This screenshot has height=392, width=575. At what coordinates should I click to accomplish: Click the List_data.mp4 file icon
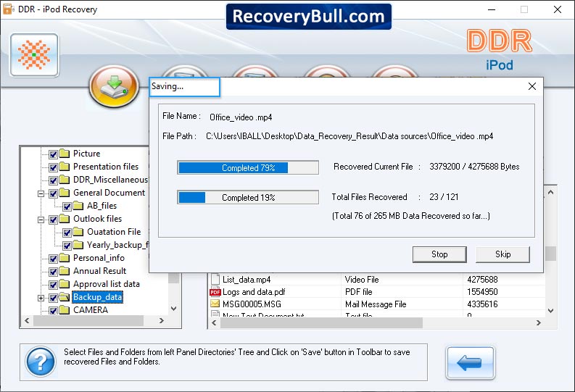click(215, 279)
